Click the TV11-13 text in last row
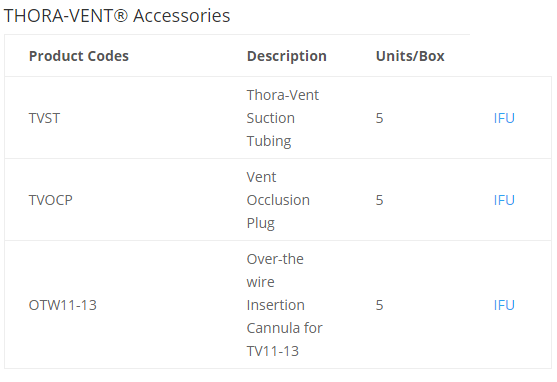Image resolution: width=557 pixels, height=382 pixels. [x=273, y=351]
